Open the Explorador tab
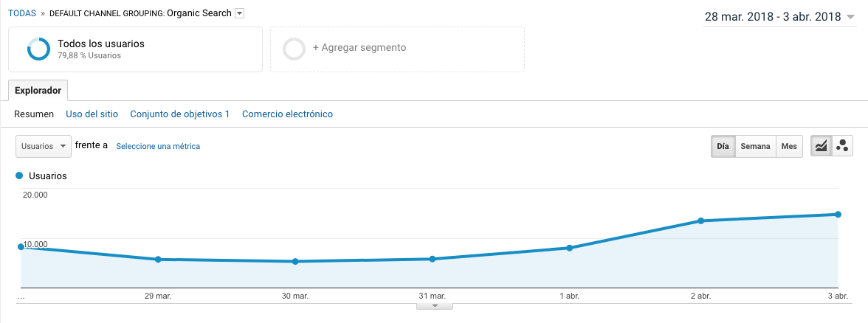The width and height of the screenshot is (868, 323). pyautogui.click(x=38, y=91)
